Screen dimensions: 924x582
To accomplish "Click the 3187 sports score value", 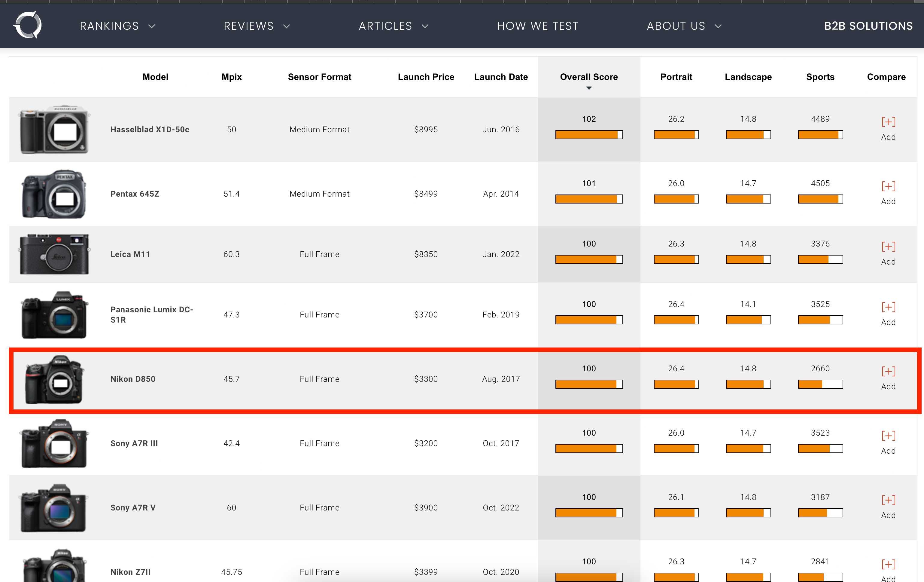I will (x=820, y=497).
